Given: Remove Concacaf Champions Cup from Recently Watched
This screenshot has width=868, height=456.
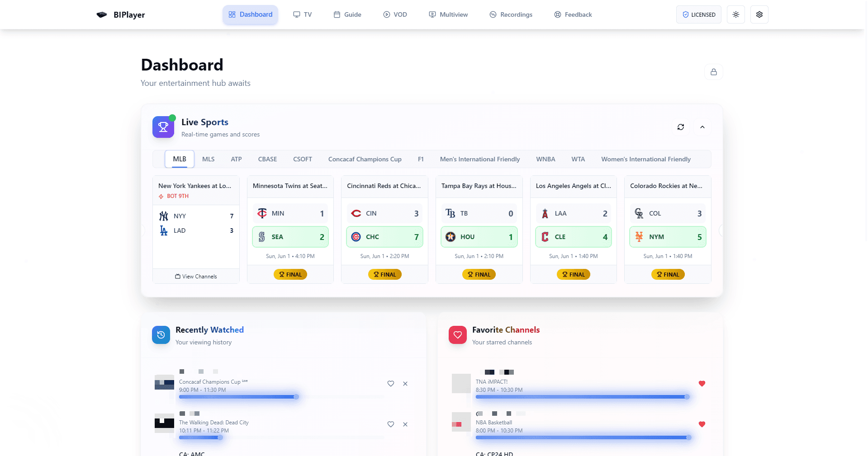Looking at the screenshot, I should pos(405,384).
